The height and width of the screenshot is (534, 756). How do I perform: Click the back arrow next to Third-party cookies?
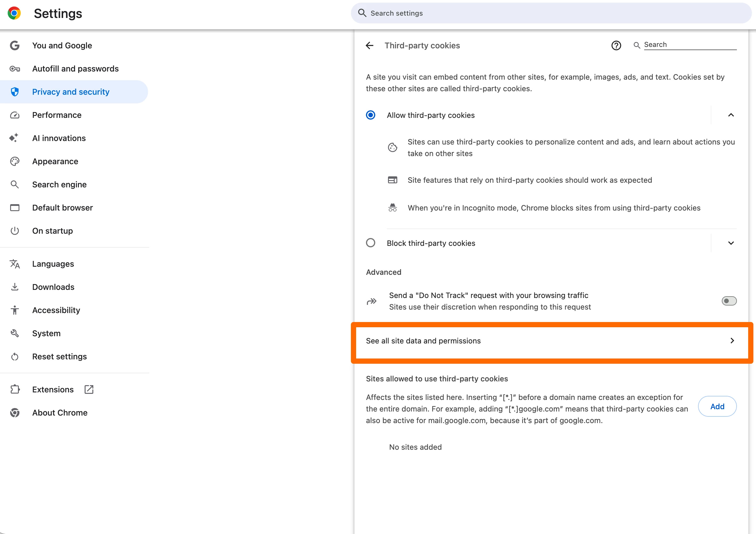tap(369, 45)
